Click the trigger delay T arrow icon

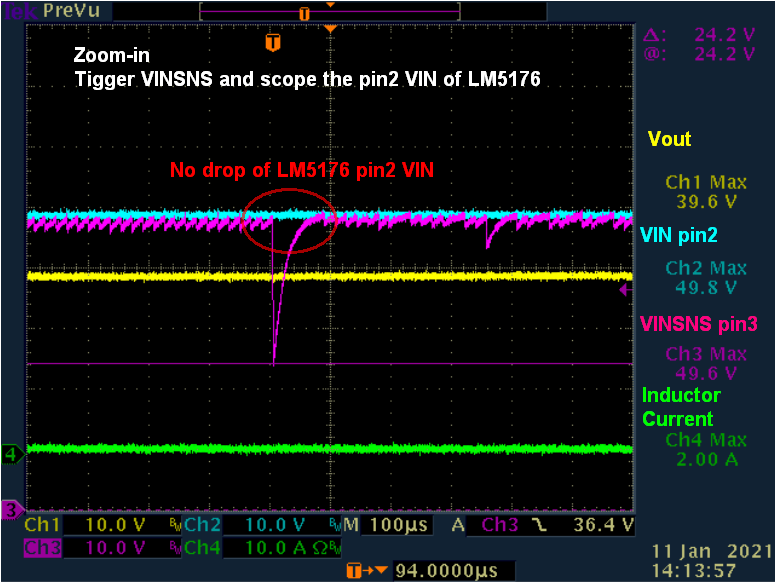tap(367, 571)
